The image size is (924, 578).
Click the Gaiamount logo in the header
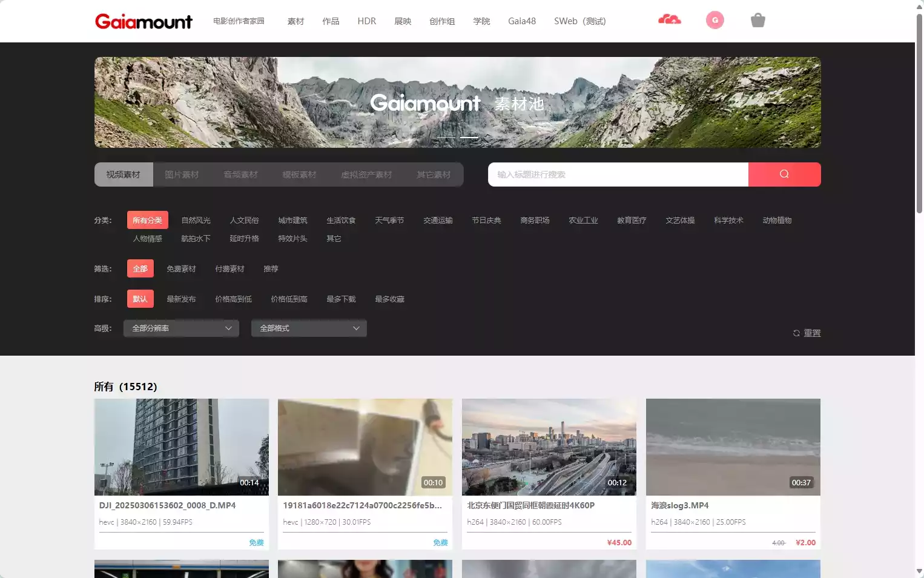tap(144, 22)
